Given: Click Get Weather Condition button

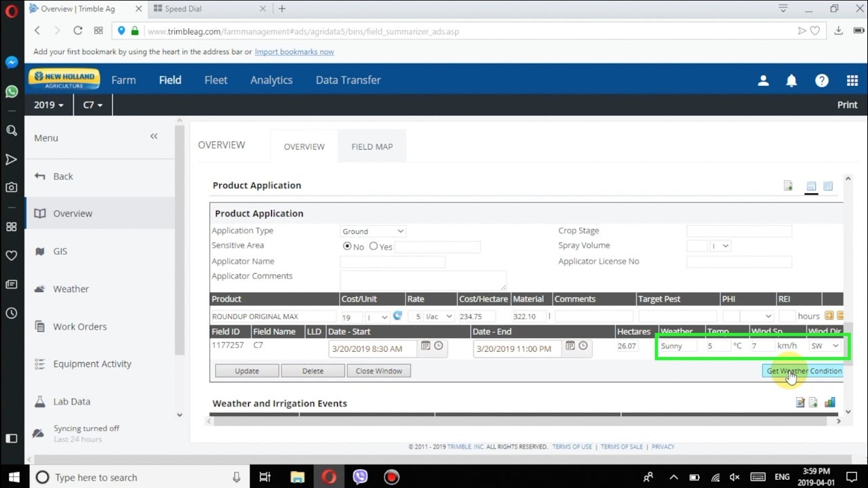Looking at the screenshot, I should (804, 371).
